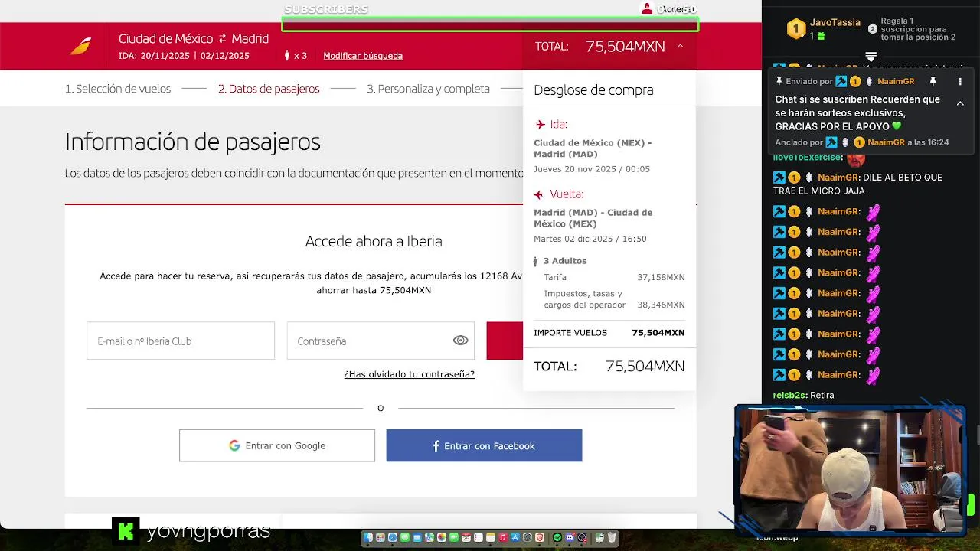Viewport: 980px width, 551px height.
Task: Click the moderator badge after Enviado por
Action: [x=841, y=81]
